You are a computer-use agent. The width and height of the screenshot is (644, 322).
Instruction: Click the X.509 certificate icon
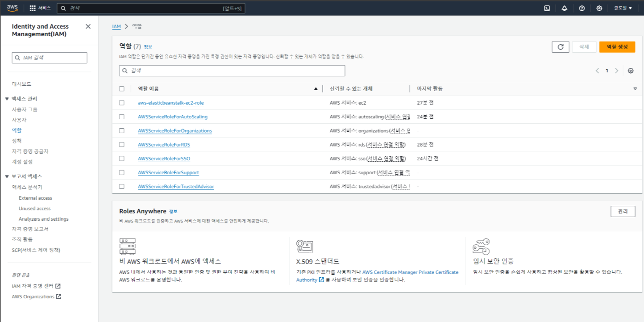(305, 246)
